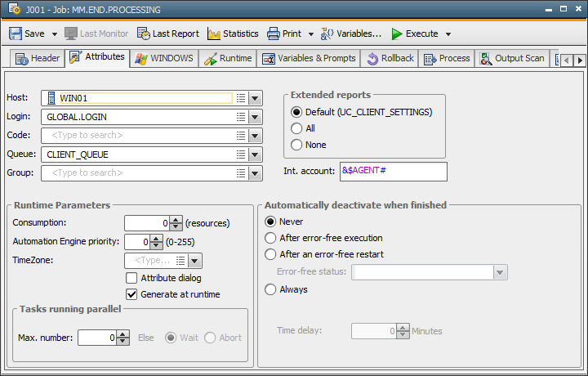The width and height of the screenshot is (588, 376).
Task: Open the Host field list selector icon
Action: tap(240, 98)
